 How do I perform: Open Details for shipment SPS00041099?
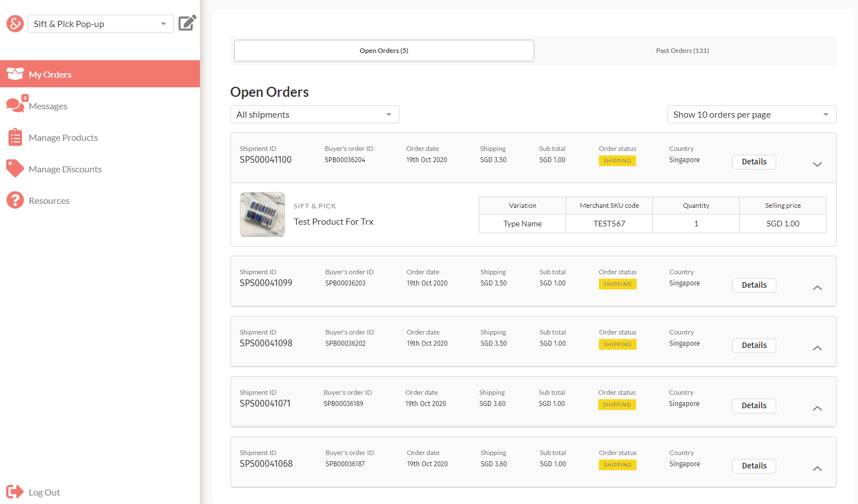tap(754, 285)
